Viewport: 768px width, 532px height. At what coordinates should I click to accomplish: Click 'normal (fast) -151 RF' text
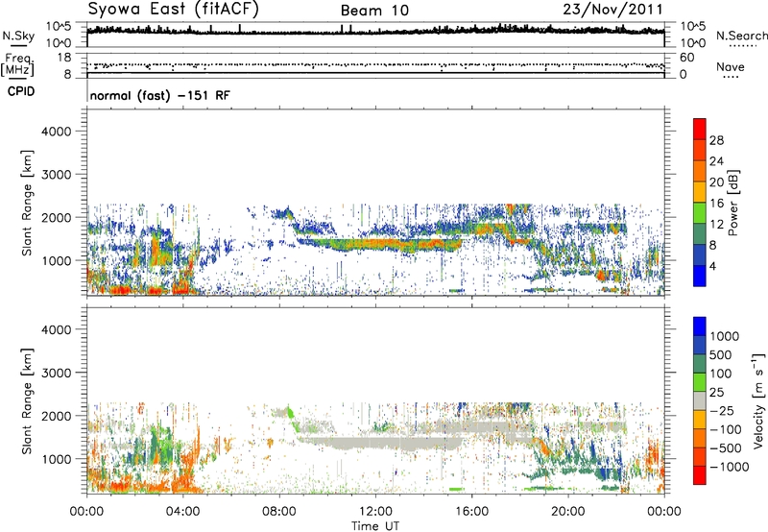coord(159,95)
